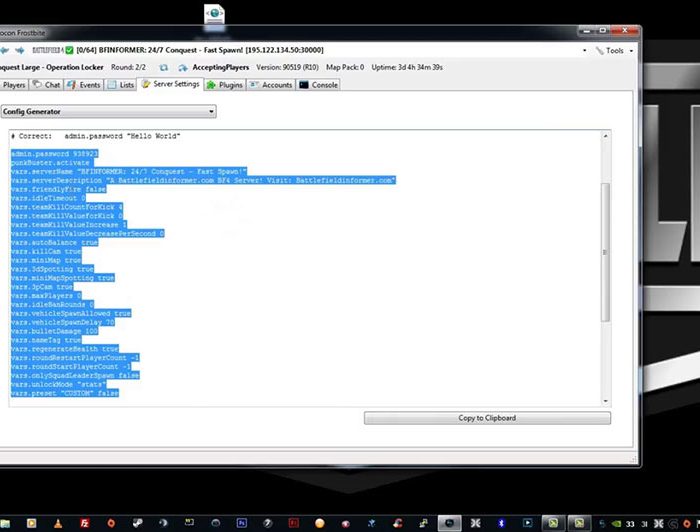Open Photoshop icon in taskbar
Screen dimensions: 700x532
click(242, 523)
